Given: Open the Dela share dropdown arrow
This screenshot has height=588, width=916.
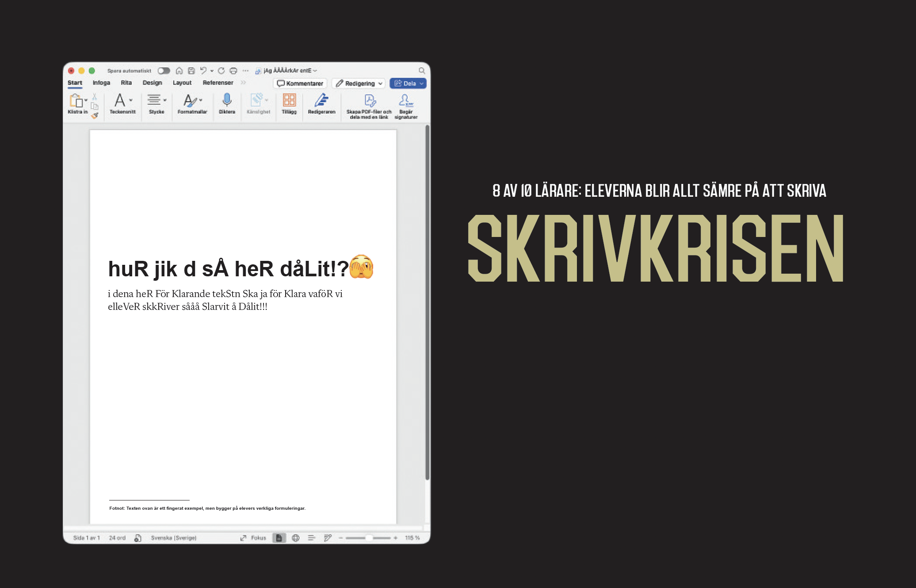Looking at the screenshot, I should click(421, 84).
